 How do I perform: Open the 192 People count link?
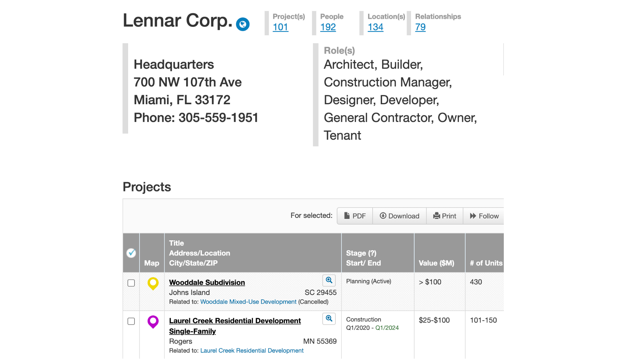coord(328,27)
